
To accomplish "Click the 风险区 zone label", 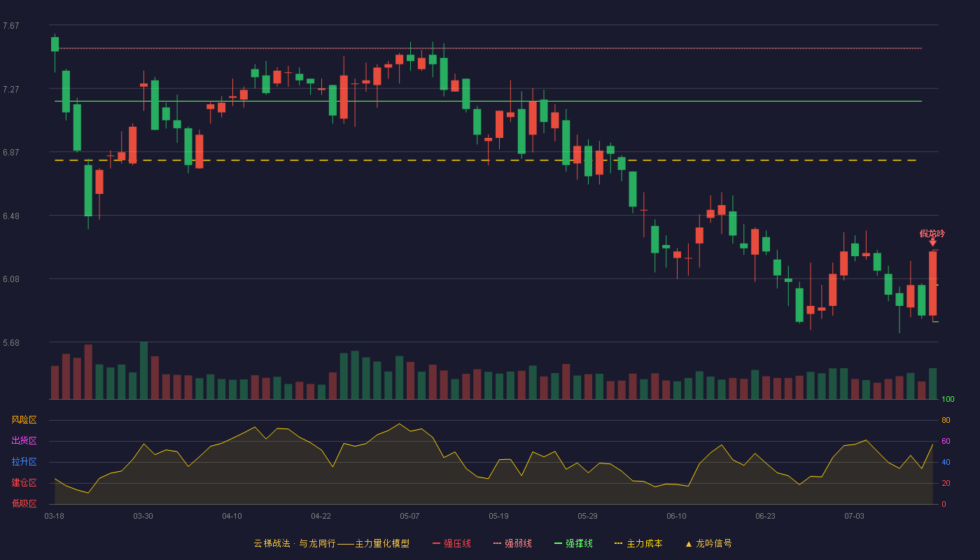I will [x=24, y=420].
